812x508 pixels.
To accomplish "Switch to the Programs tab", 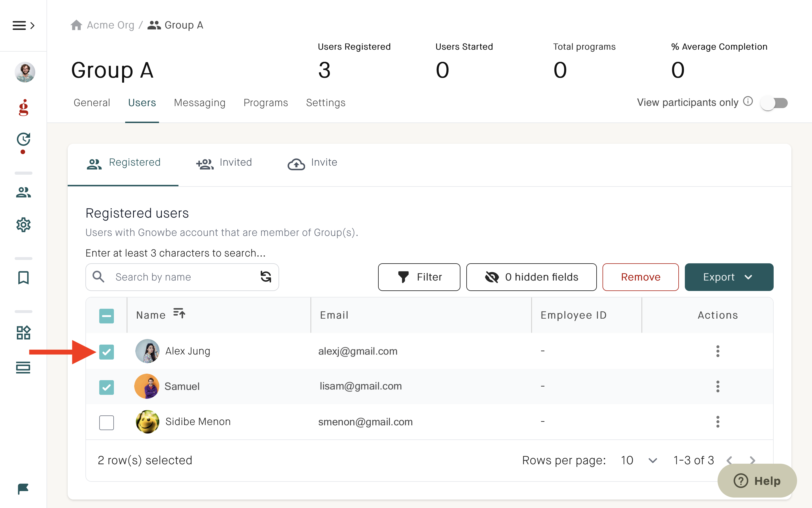I will 266,102.
